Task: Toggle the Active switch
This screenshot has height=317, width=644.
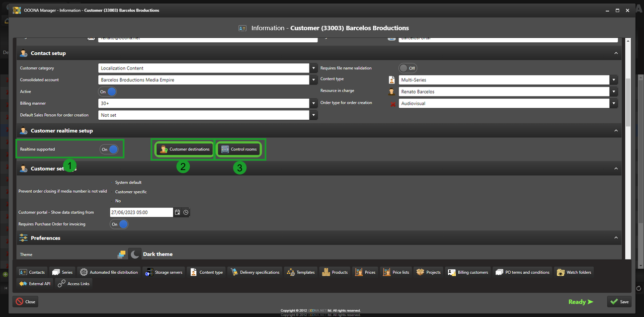Action: coord(108,92)
